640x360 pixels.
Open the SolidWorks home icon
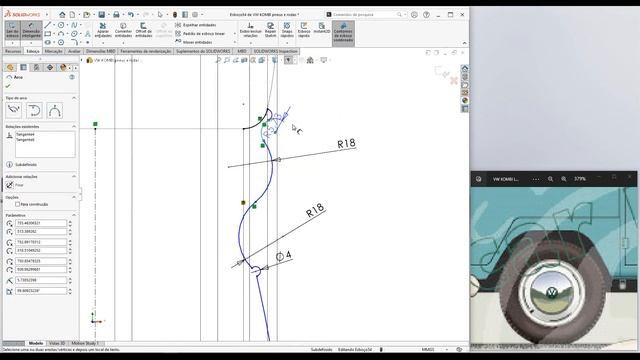click(x=62, y=15)
